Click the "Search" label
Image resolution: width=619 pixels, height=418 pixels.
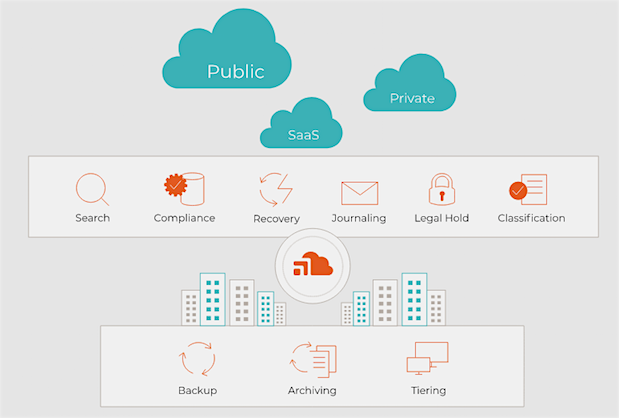93,218
